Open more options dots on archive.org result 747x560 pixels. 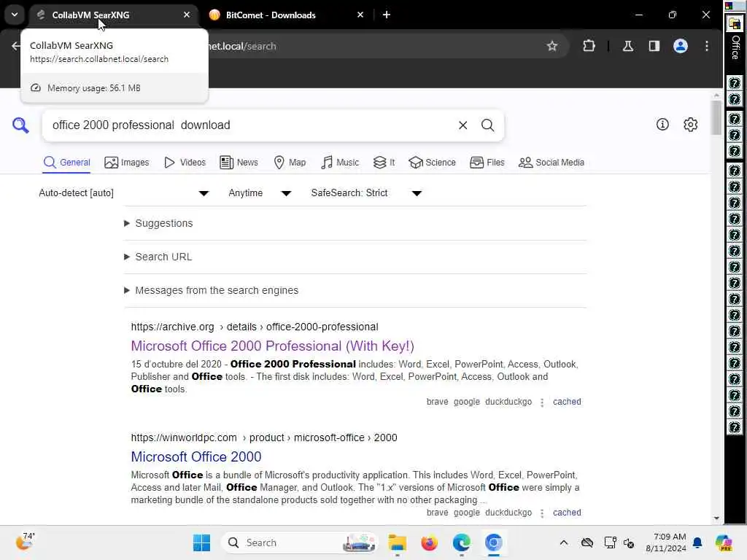point(542,402)
